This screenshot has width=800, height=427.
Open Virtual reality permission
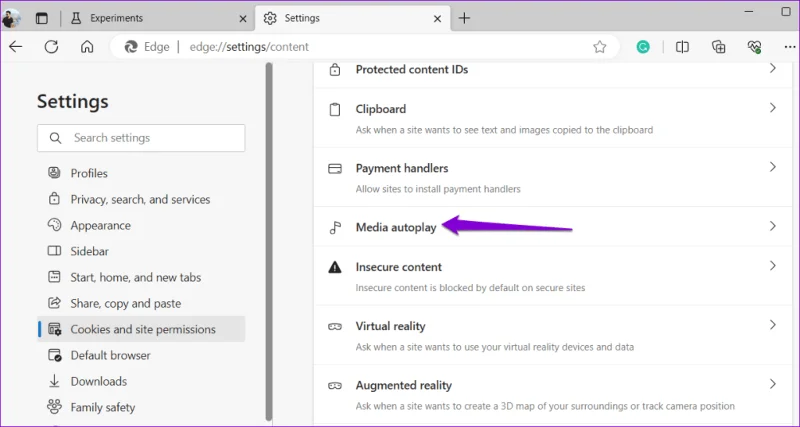553,335
